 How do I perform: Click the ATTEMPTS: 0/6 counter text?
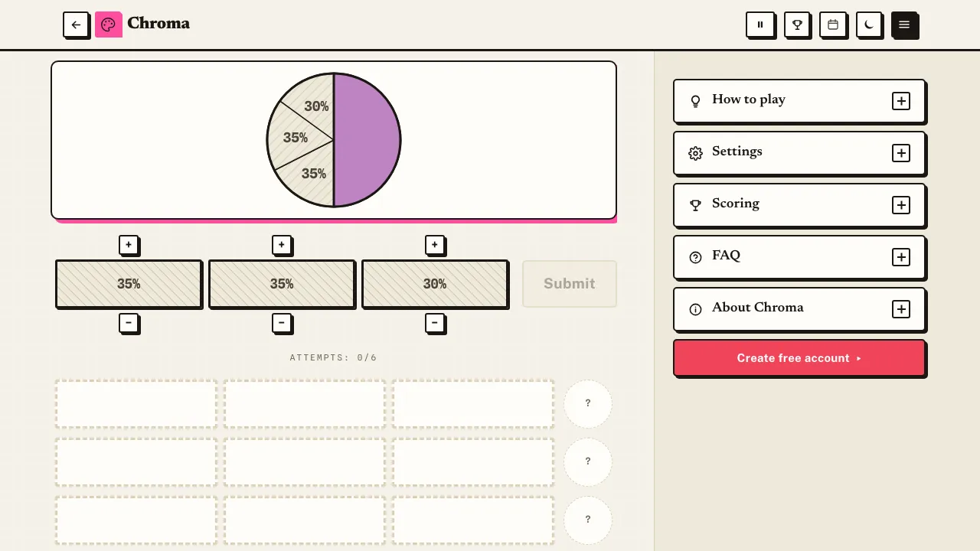pos(334,357)
